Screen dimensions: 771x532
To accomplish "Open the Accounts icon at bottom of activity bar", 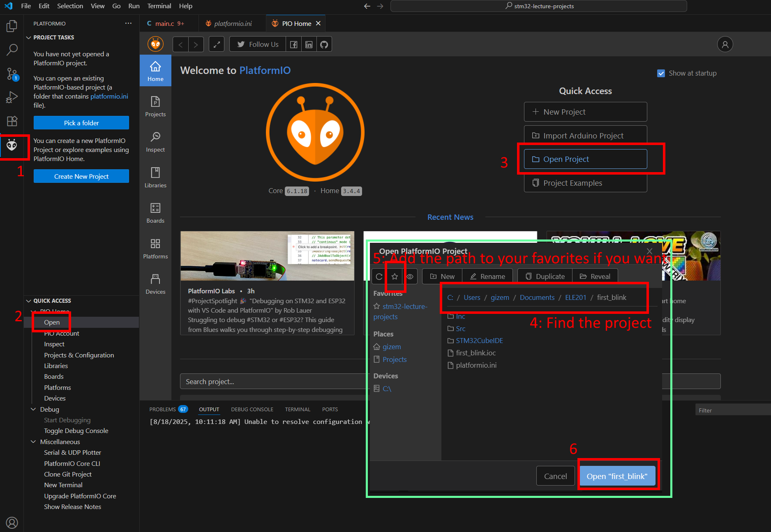I will (12, 523).
